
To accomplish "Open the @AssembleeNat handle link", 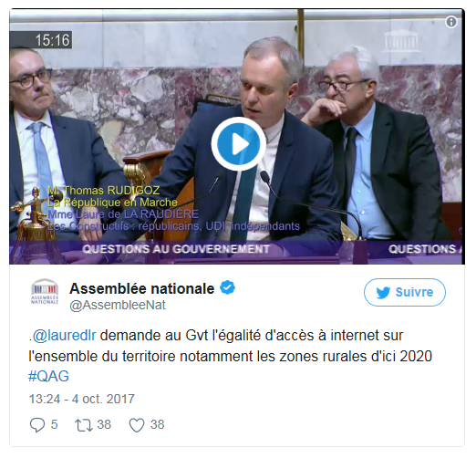I will coord(118,305).
